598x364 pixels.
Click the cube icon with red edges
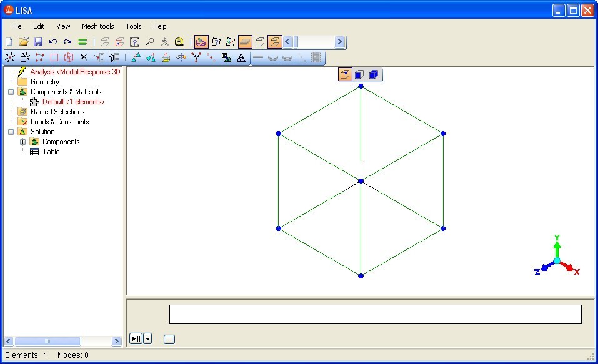(x=120, y=42)
